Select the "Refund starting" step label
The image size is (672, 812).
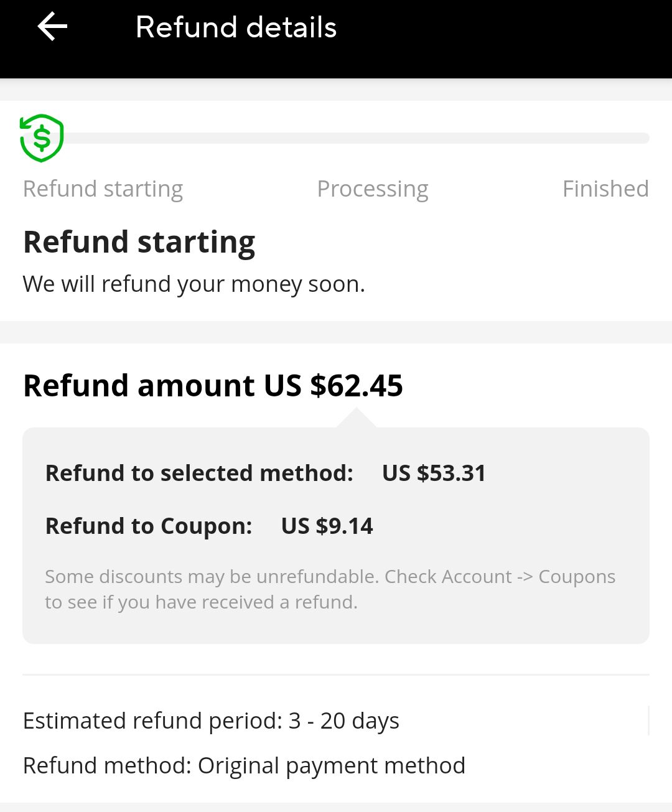(x=103, y=189)
